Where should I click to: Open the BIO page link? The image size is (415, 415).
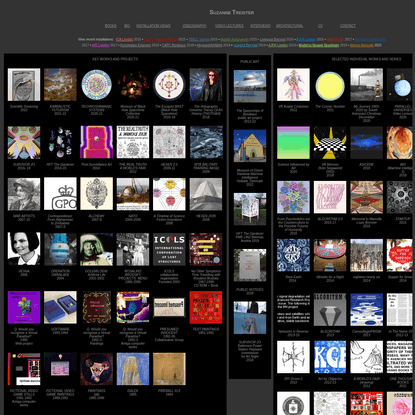point(127,26)
